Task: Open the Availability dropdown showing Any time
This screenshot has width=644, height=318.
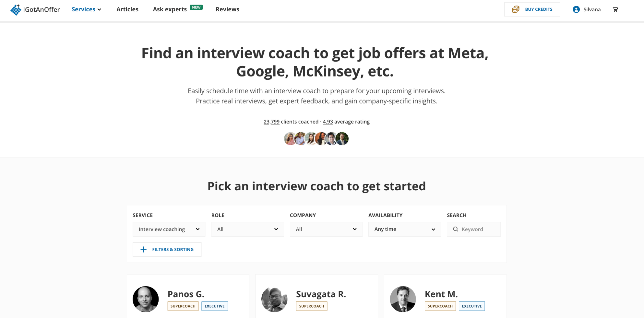Action: coord(405,229)
